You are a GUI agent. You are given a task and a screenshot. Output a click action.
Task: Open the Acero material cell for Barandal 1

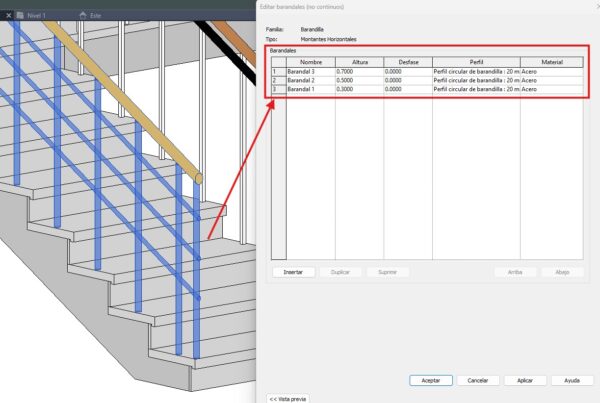point(551,90)
